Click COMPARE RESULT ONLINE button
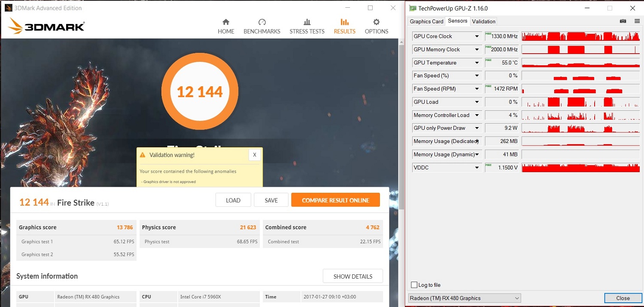The image size is (644, 307). pyautogui.click(x=335, y=200)
